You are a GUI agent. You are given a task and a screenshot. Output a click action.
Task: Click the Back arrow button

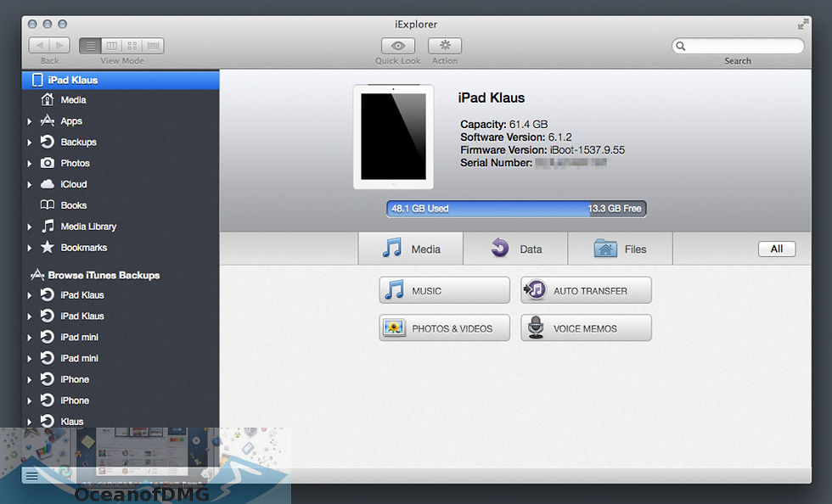[x=39, y=46]
